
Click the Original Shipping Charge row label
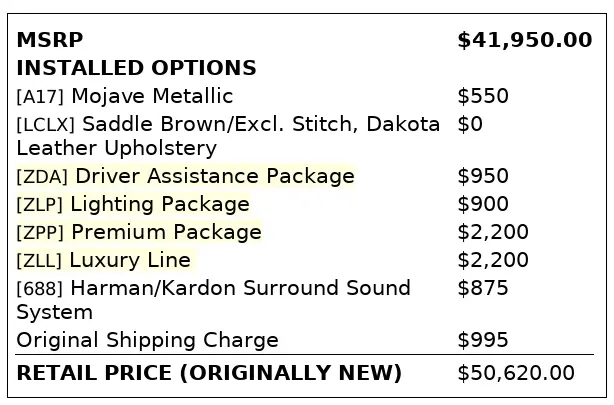pos(147,340)
